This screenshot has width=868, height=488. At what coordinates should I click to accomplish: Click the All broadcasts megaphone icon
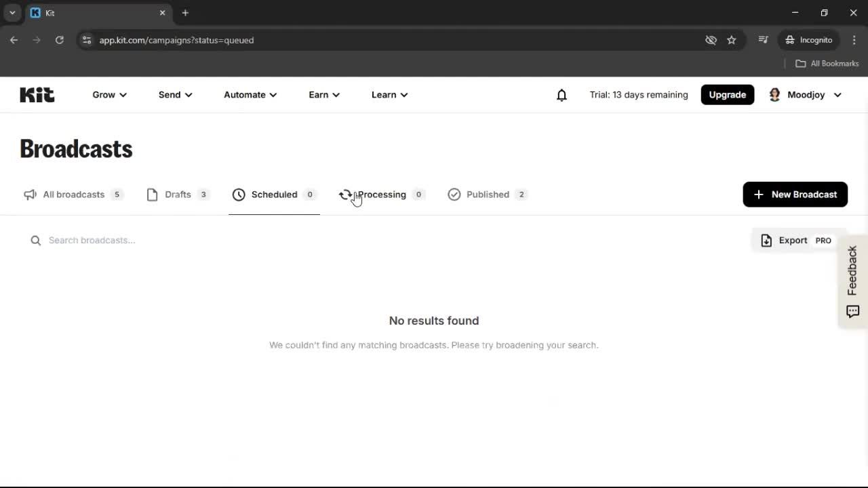click(30, 195)
